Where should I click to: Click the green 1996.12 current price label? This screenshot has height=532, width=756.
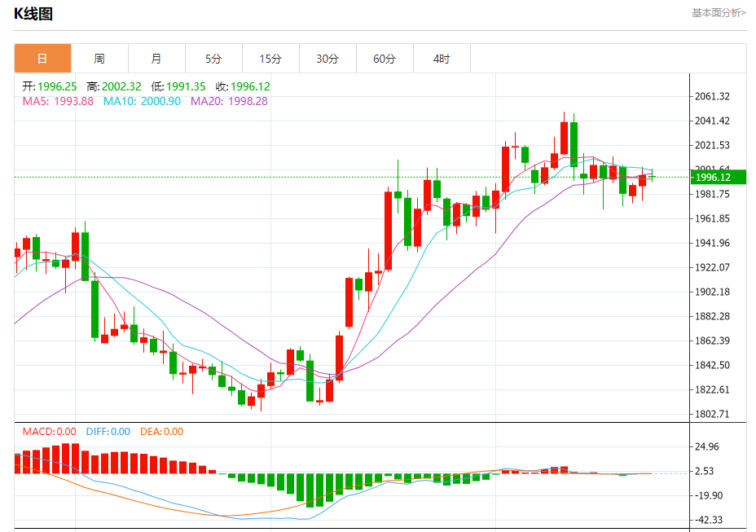tap(719, 177)
